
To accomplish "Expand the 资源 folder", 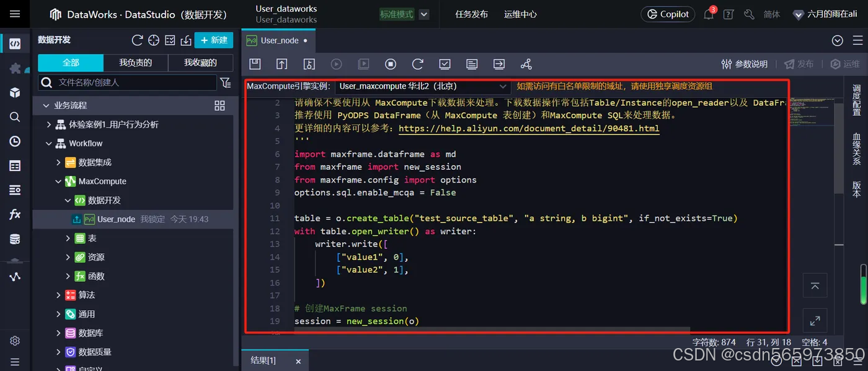I will [68, 257].
